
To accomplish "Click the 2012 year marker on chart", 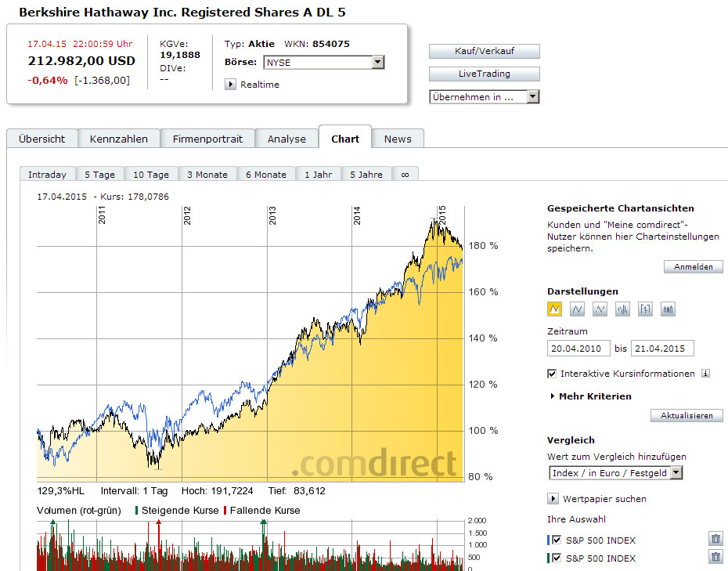I will [187, 215].
